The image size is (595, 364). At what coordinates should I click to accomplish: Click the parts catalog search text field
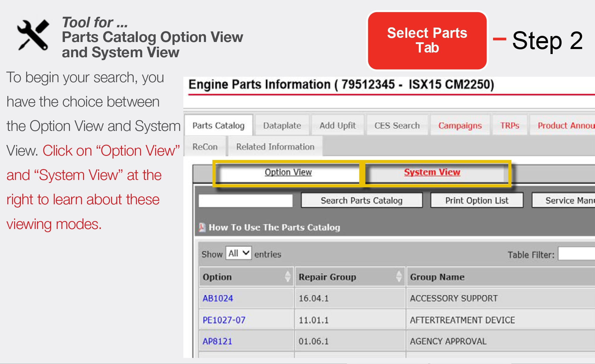click(245, 201)
